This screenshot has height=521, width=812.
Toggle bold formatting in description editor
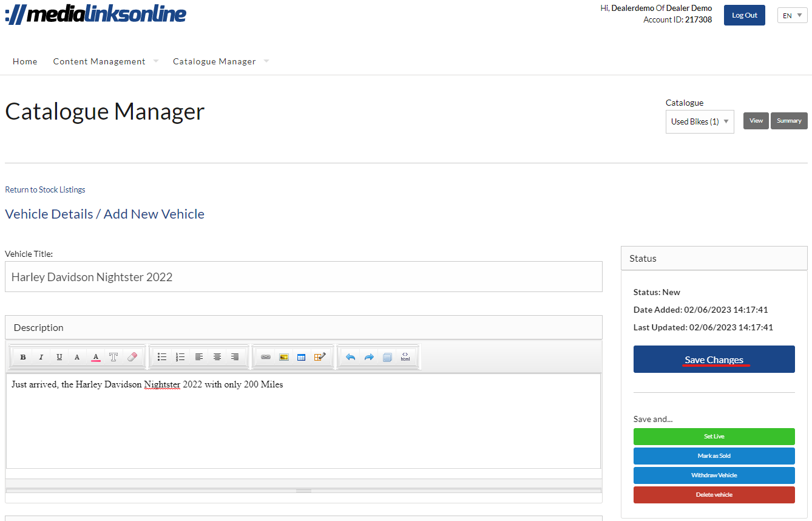(x=23, y=357)
